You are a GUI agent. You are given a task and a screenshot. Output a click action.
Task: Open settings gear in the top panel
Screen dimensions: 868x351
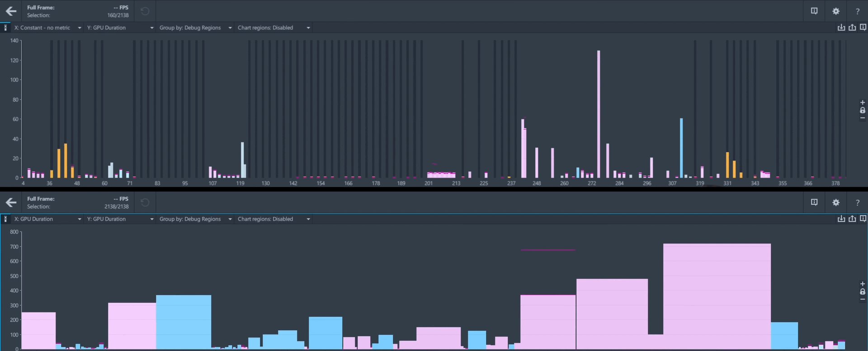tap(836, 11)
